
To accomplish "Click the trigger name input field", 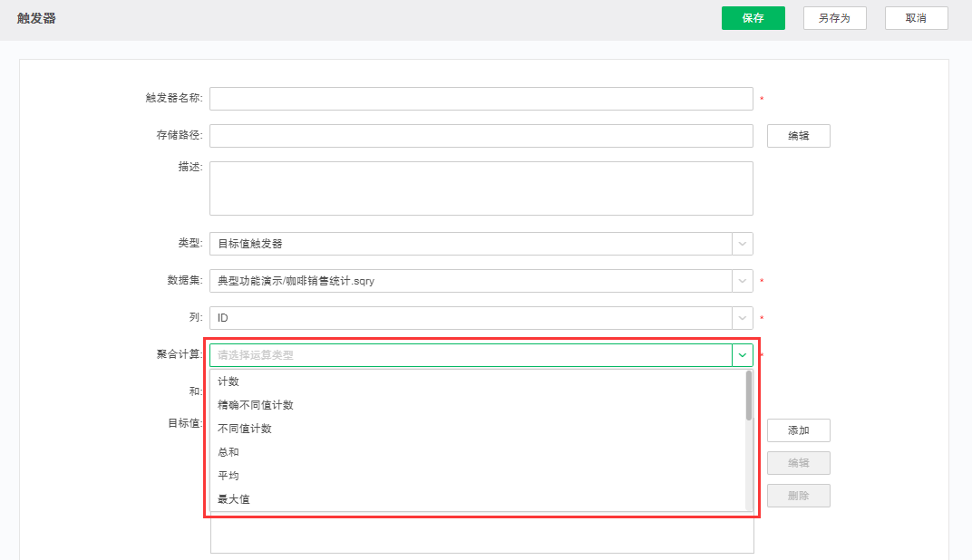I will pyautogui.click(x=481, y=98).
